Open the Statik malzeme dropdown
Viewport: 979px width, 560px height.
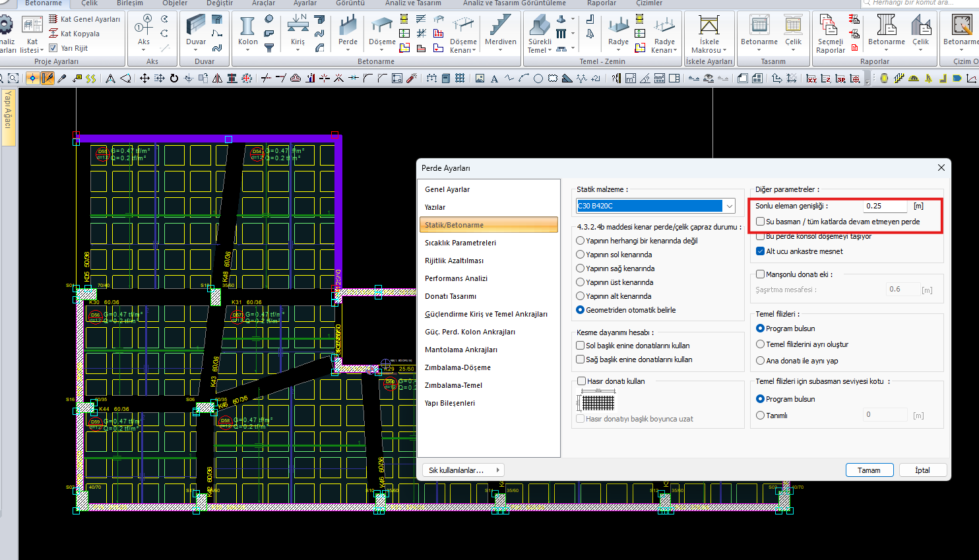click(x=729, y=206)
